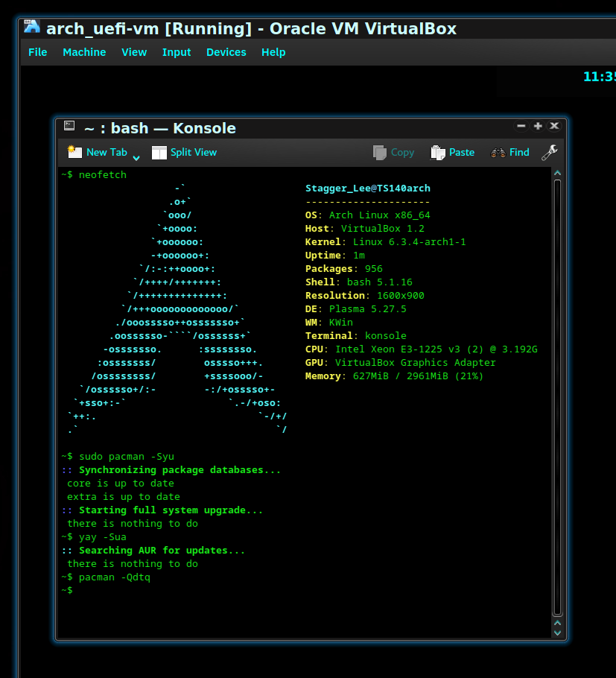Click the Paste toolbar button
616x678 pixels.
pos(453,152)
